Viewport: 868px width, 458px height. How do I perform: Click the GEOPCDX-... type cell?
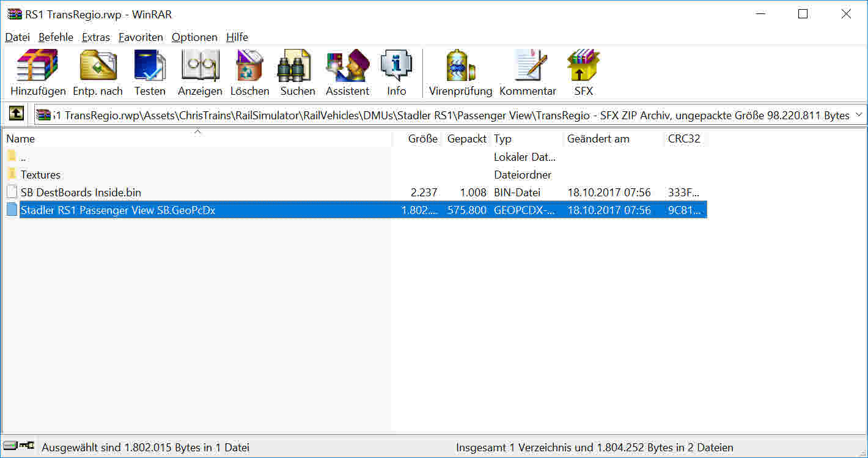point(524,210)
